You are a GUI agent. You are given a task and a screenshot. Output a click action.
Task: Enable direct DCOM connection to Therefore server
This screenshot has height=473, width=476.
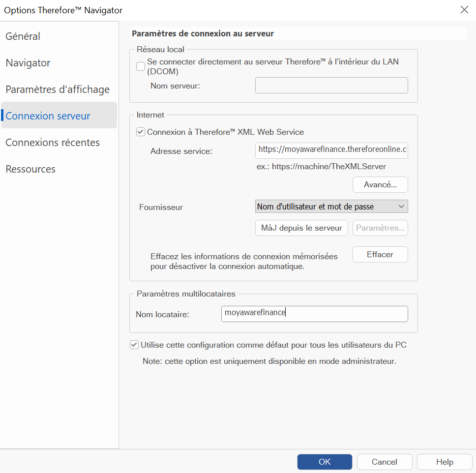click(141, 66)
